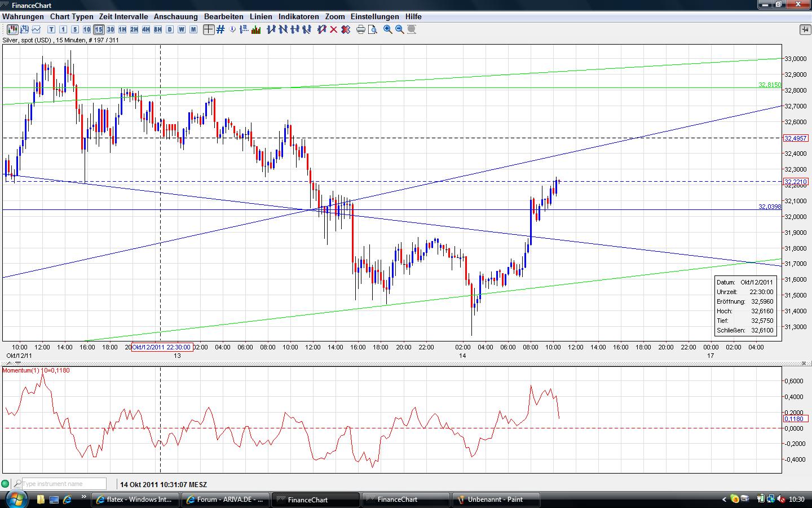Expand the quick launch overflow chevron
This screenshot has width=812, height=508.
coord(84,497)
